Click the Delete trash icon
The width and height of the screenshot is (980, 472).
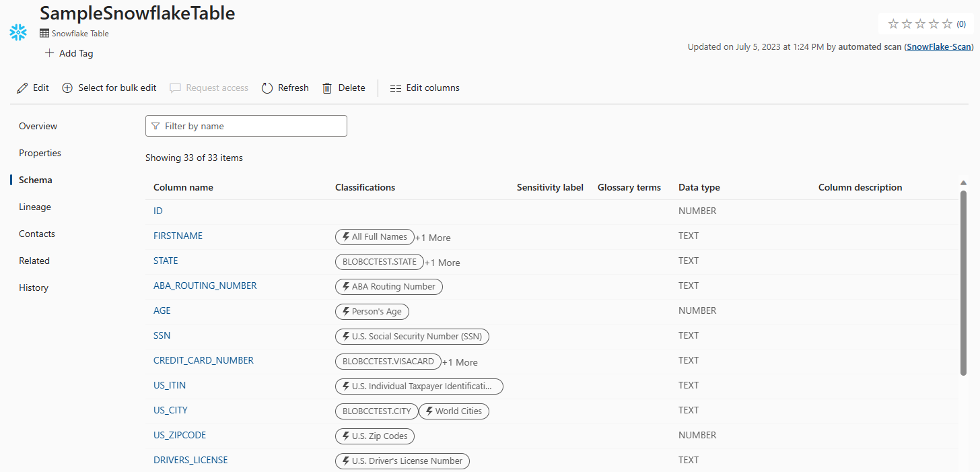tap(327, 88)
